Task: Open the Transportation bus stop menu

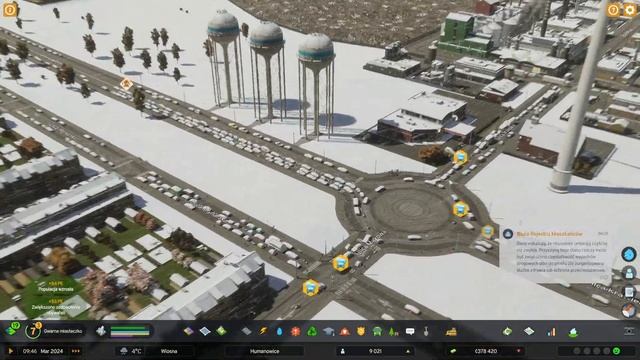Action: pos(377,331)
